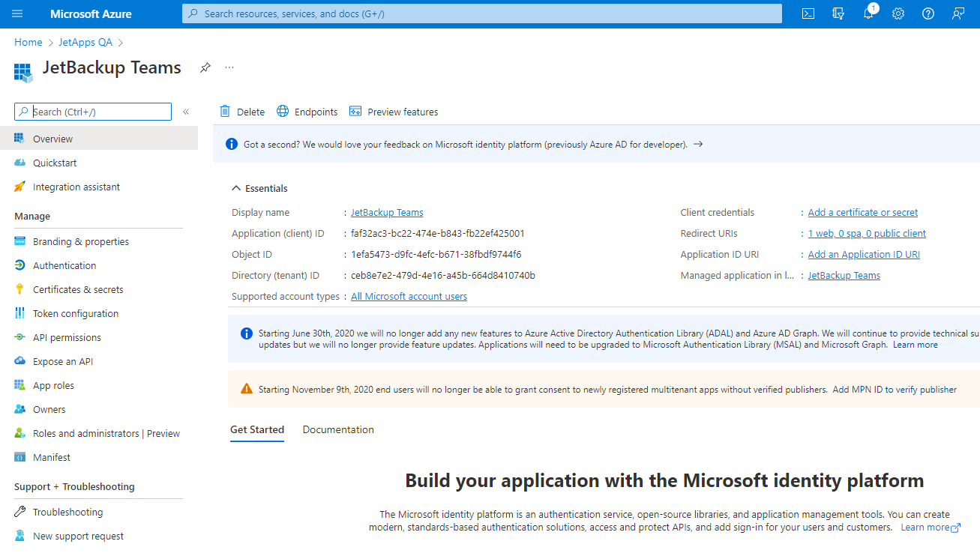Open the more options ellipsis beside the title
The height and width of the screenshot is (559, 980).
229,67
